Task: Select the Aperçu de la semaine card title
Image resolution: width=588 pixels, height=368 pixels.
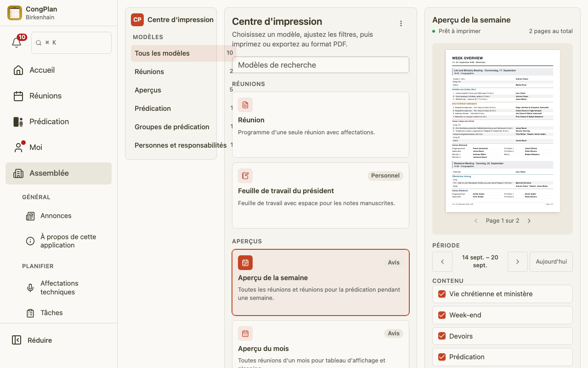Action: [x=273, y=278]
